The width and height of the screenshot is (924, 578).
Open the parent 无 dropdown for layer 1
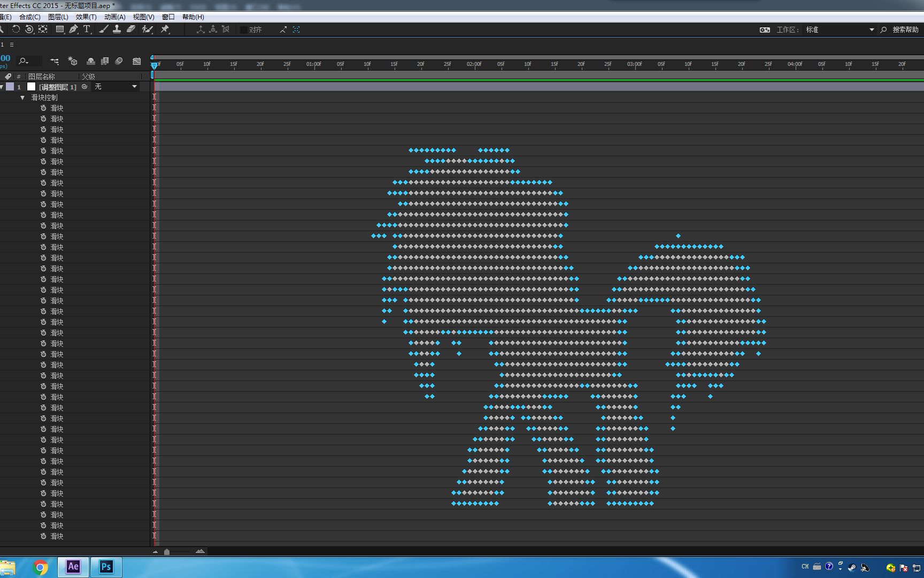[x=115, y=87]
